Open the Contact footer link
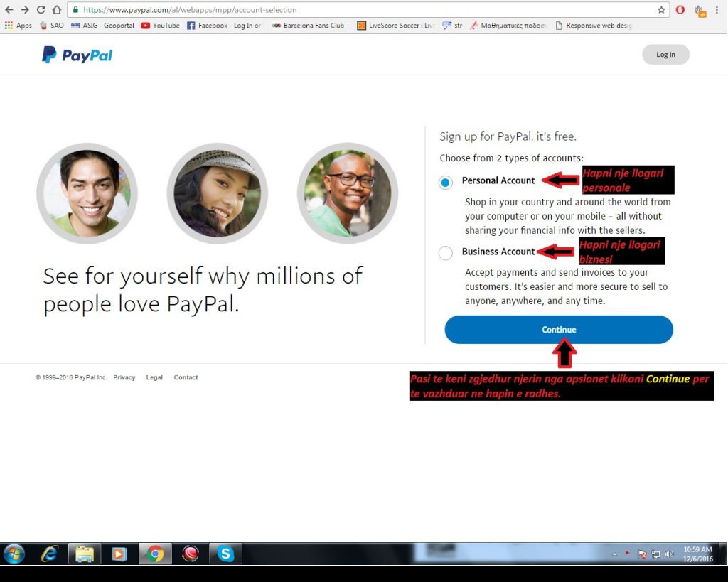The image size is (728, 582). click(x=186, y=377)
